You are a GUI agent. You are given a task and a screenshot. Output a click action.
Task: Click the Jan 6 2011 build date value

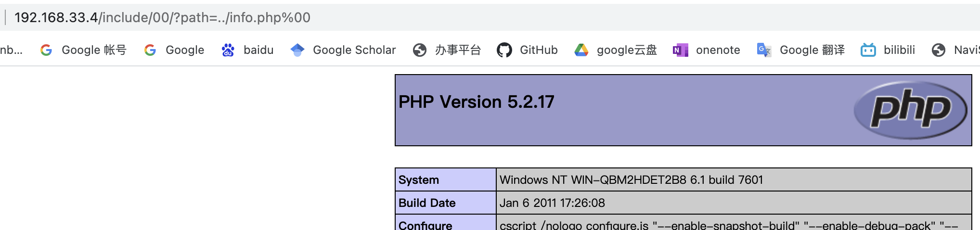click(552, 203)
